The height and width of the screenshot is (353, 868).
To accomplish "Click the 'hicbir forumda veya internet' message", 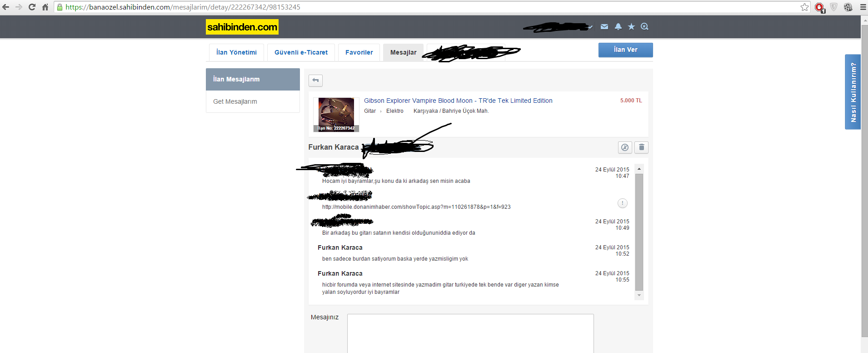I will point(440,288).
